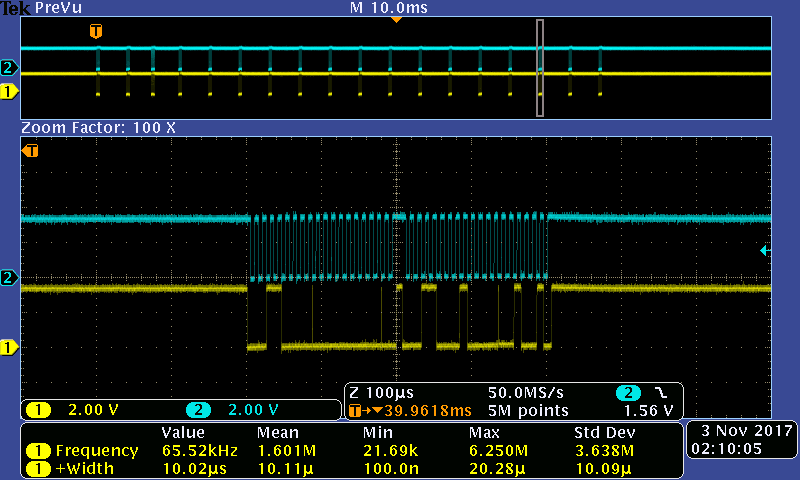
Task: Click the 1.601M frequency mean
Action: (287, 451)
